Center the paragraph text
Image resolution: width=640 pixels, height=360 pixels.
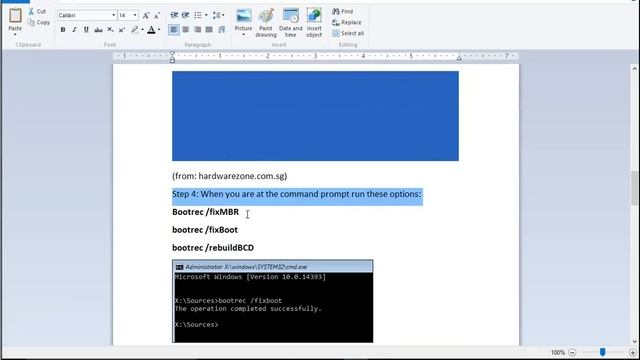(186, 29)
